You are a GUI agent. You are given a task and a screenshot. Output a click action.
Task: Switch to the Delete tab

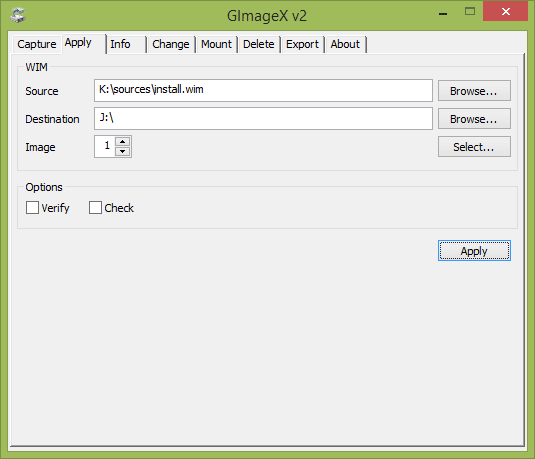[259, 44]
